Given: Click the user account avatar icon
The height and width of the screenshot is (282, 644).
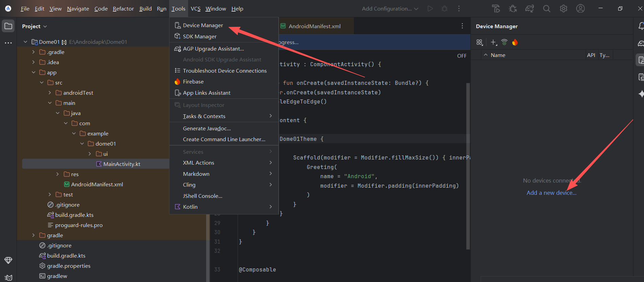Looking at the screenshot, I should pos(580,9).
